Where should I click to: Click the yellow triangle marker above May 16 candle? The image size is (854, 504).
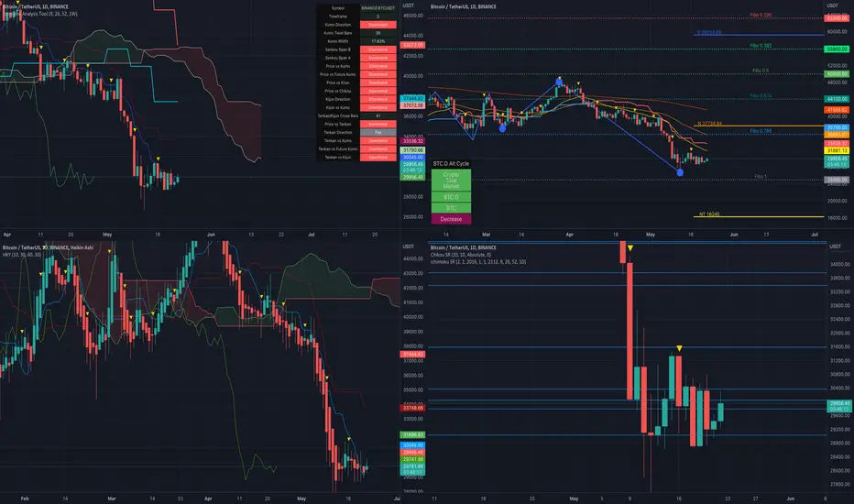(679, 348)
